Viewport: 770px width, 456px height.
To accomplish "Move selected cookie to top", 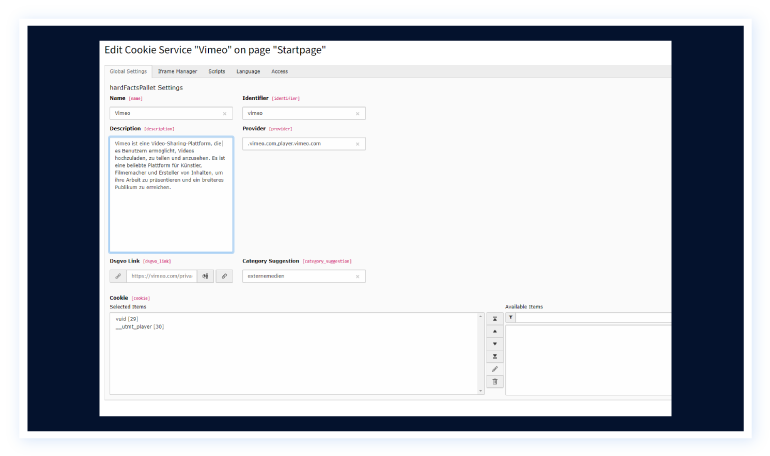I will coord(495,319).
